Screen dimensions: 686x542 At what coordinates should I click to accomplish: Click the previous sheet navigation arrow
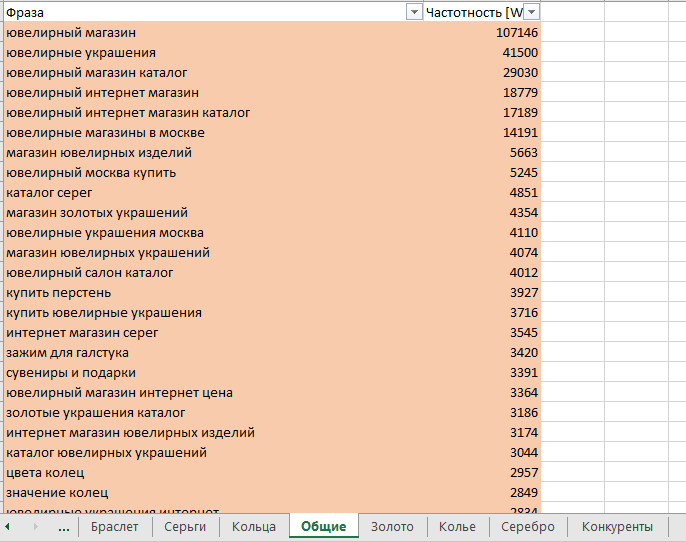(x=8, y=526)
